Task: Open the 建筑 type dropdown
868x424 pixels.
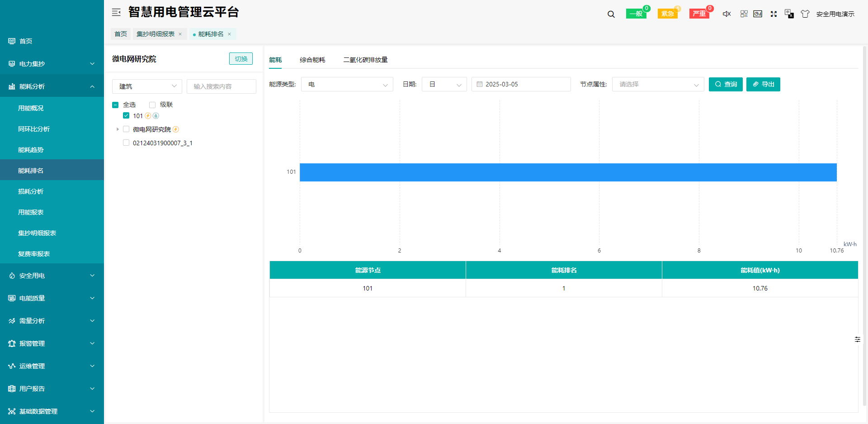Action: click(x=147, y=86)
